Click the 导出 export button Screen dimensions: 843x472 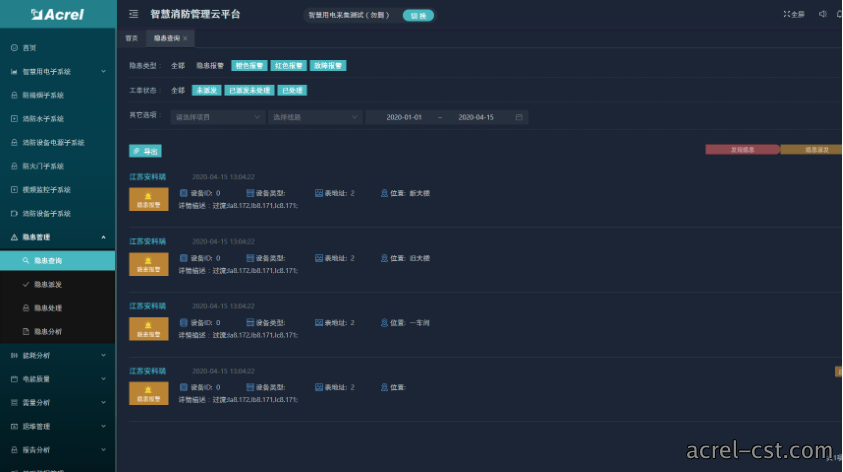point(145,151)
